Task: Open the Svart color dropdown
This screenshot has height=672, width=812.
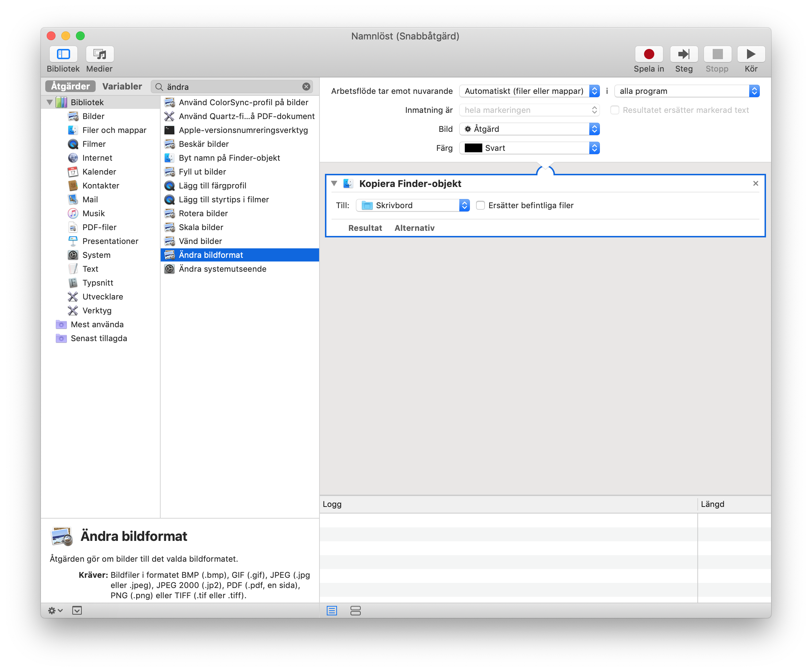Action: coord(529,148)
